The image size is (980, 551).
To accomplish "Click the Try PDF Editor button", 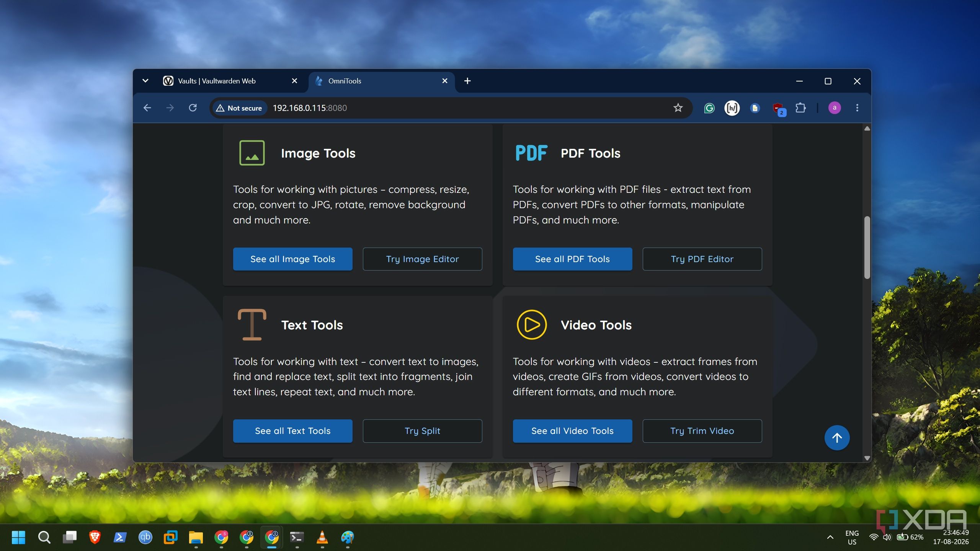I will [702, 259].
